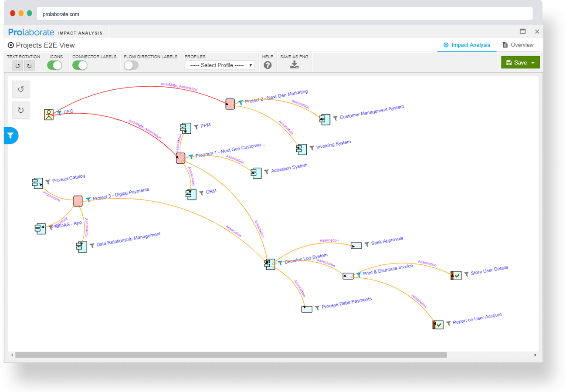
Task: Enable the Flow Direction Labels switch
Action: [x=131, y=65]
